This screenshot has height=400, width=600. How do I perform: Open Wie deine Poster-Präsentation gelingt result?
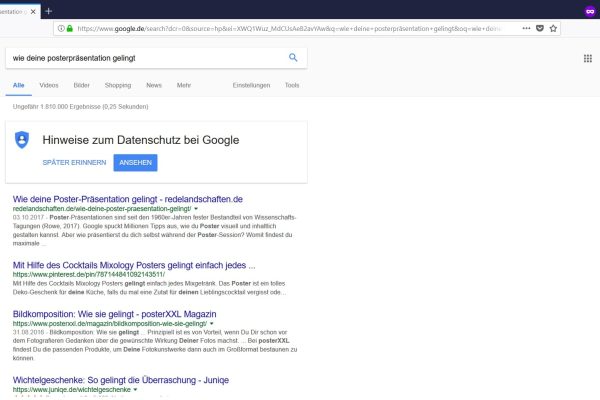(128, 199)
